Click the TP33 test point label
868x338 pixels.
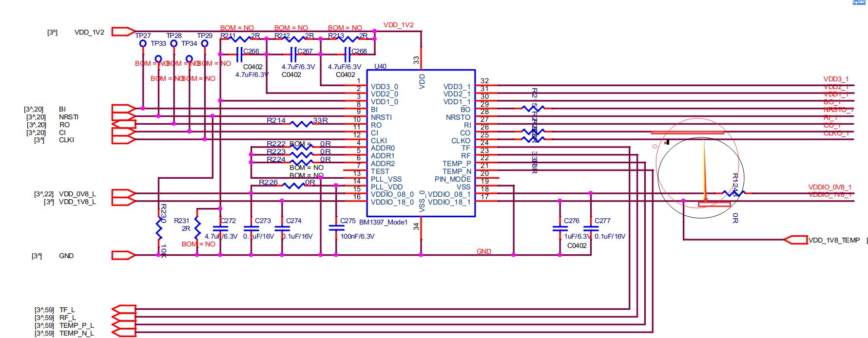click(158, 43)
